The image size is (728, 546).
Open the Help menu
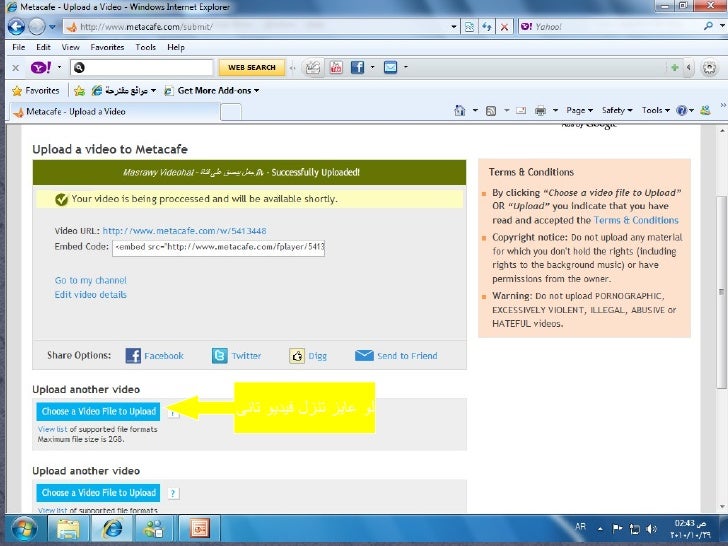pos(176,47)
